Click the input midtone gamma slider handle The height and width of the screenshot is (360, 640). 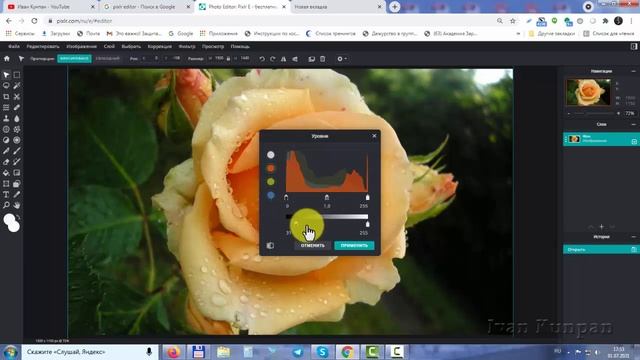pos(327,198)
